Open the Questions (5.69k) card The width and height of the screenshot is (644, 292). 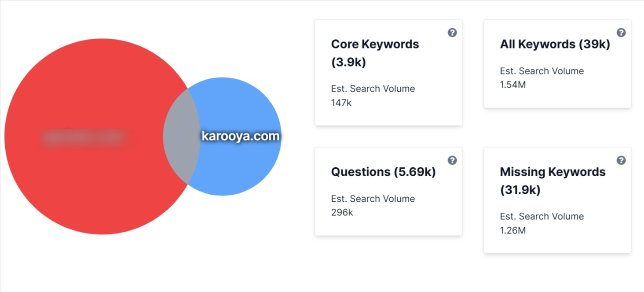point(383,172)
